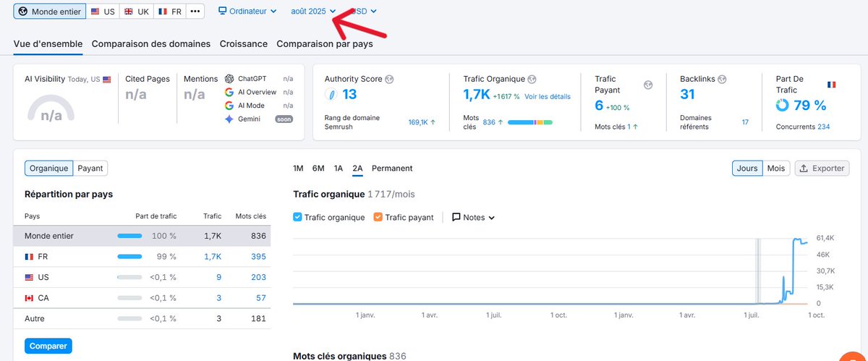Viewport: 868px width, 361px height.
Task: Select the Permanent time range
Action: (x=392, y=168)
